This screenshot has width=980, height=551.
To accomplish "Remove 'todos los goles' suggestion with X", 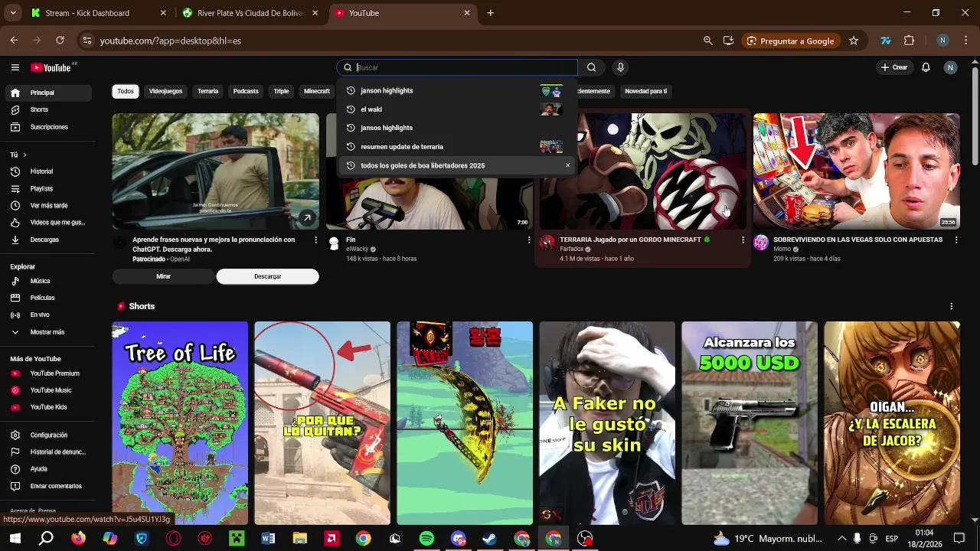I will [567, 165].
